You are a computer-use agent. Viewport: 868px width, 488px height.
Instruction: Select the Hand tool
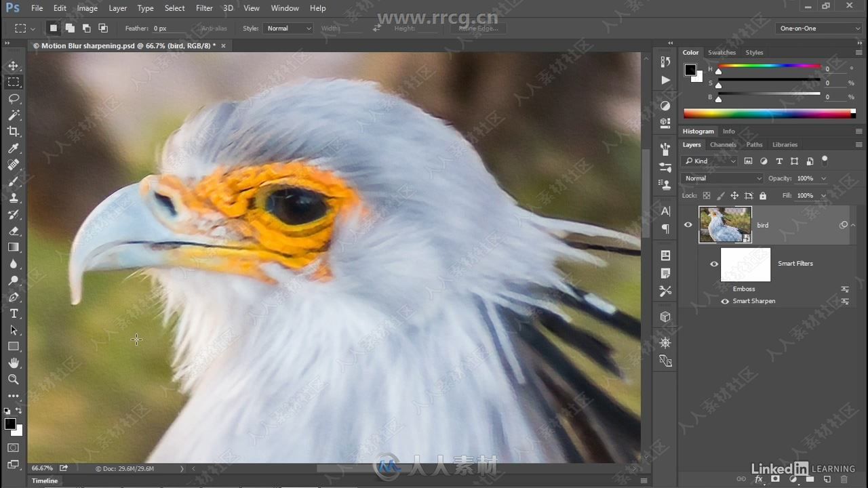(x=13, y=363)
